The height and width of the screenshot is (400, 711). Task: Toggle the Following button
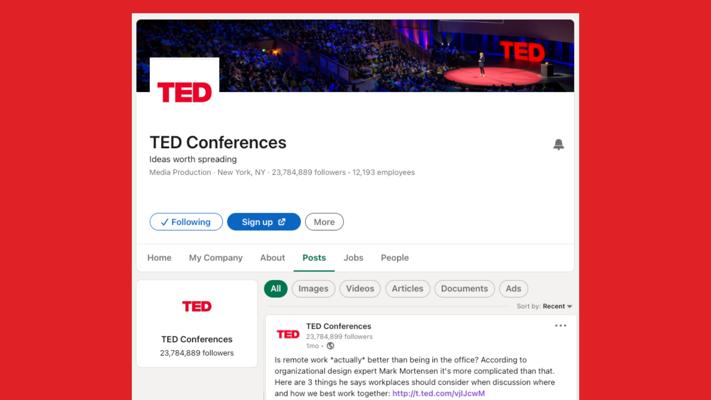(x=186, y=222)
